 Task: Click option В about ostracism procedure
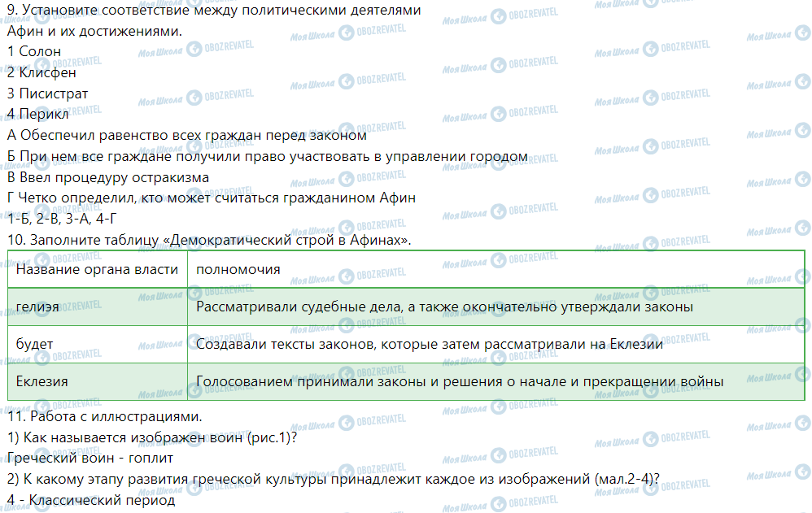(108, 177)
